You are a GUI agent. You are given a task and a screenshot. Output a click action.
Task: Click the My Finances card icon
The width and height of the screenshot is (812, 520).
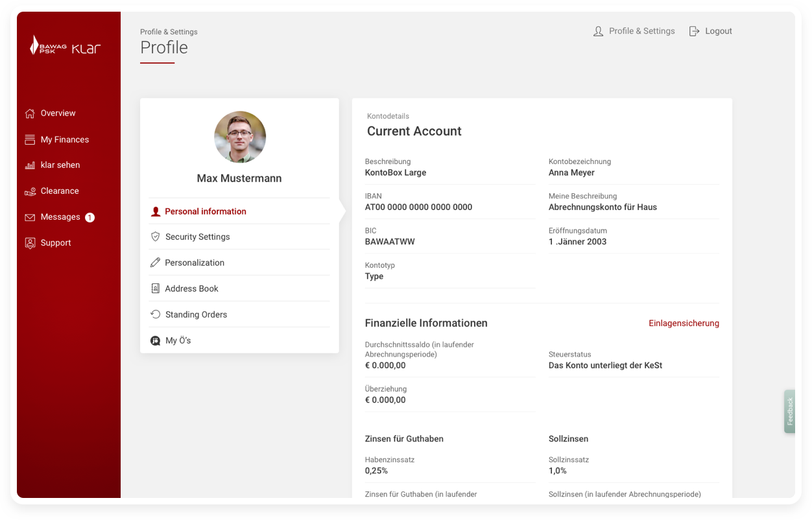(30, 139)
